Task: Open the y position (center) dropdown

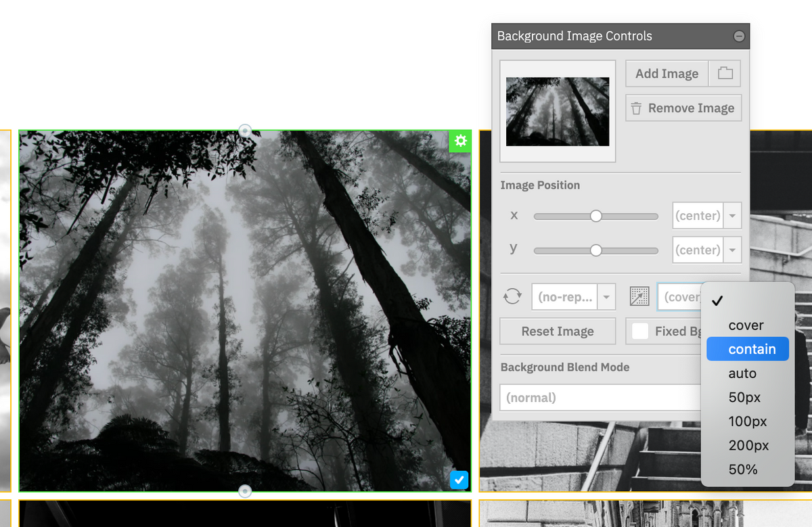Action: tap(732, 250)
